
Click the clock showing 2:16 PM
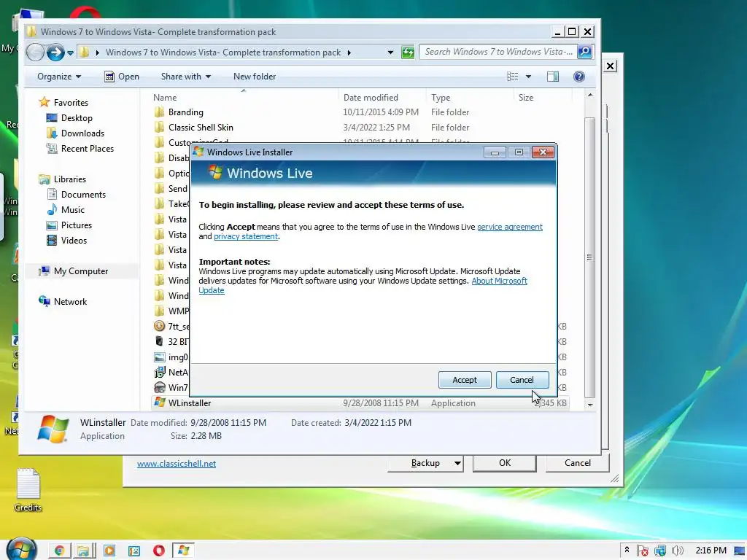[711, 550]
